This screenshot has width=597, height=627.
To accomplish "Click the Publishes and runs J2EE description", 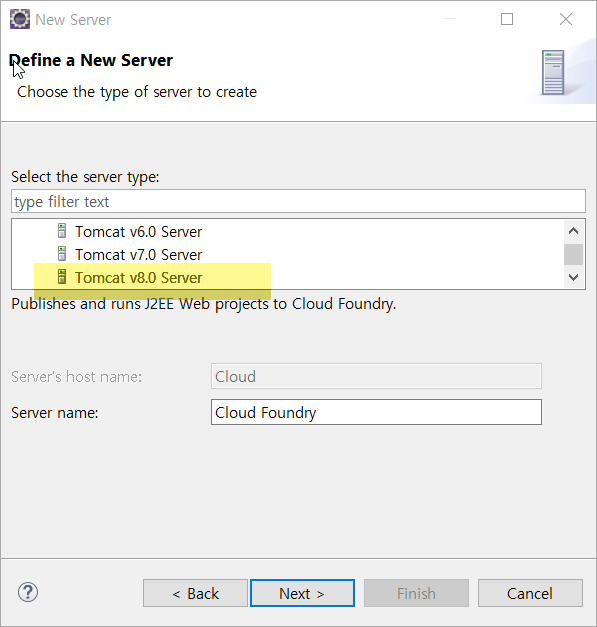I will pos(204,304).
